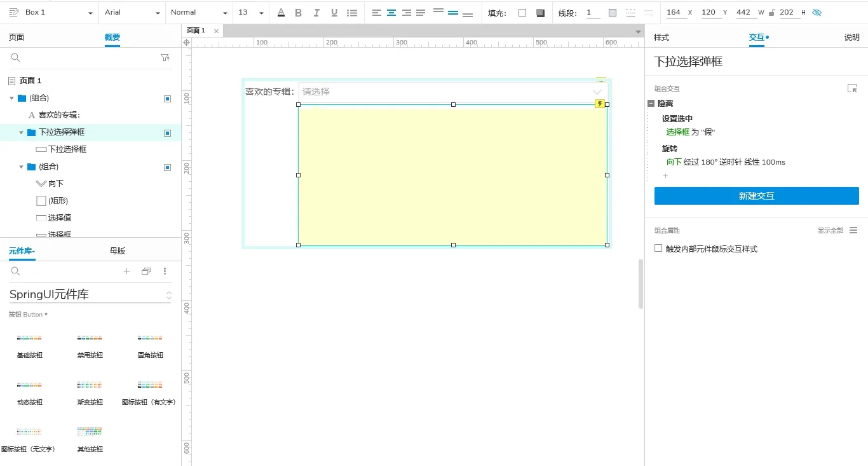The height and width of the screenshot is (466, 868).
Task: Switch to the 页面 tab
Action: 17,38
